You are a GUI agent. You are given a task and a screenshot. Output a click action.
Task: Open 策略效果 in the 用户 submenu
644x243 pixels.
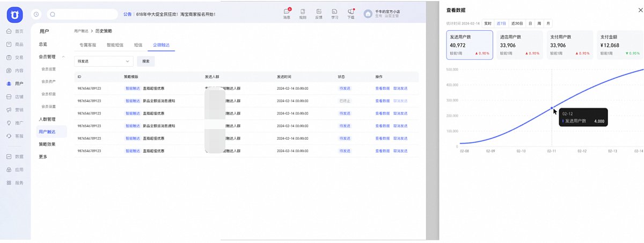(x=47, y=144)
